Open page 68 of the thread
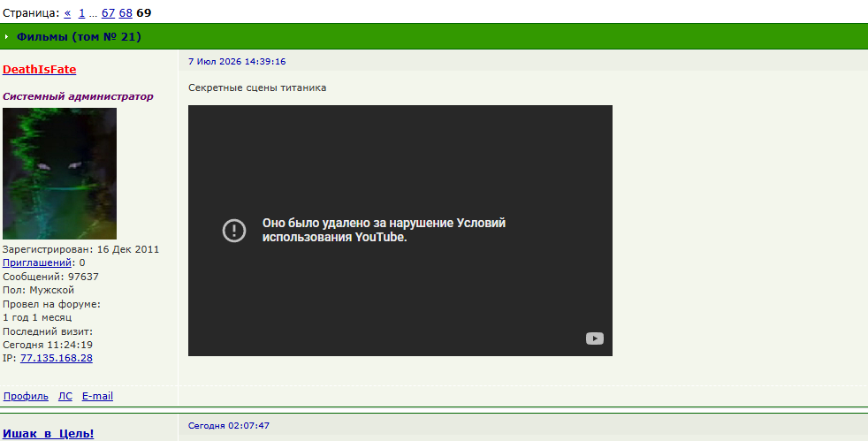868x441 pixels. pyautogui.click(x=126, y=12)
